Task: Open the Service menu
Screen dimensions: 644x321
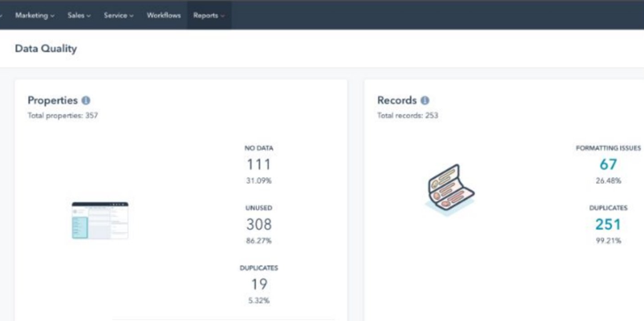Action: (119, 16)
